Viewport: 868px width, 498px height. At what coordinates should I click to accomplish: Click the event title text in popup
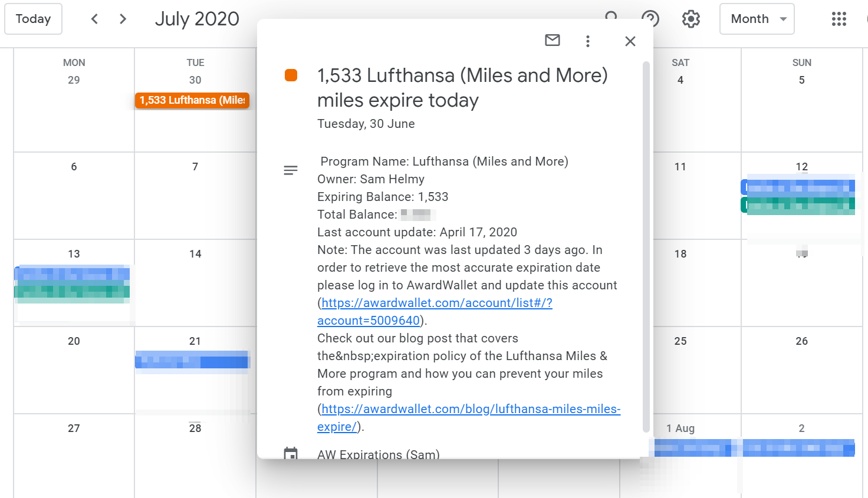[x=462, y=88]
